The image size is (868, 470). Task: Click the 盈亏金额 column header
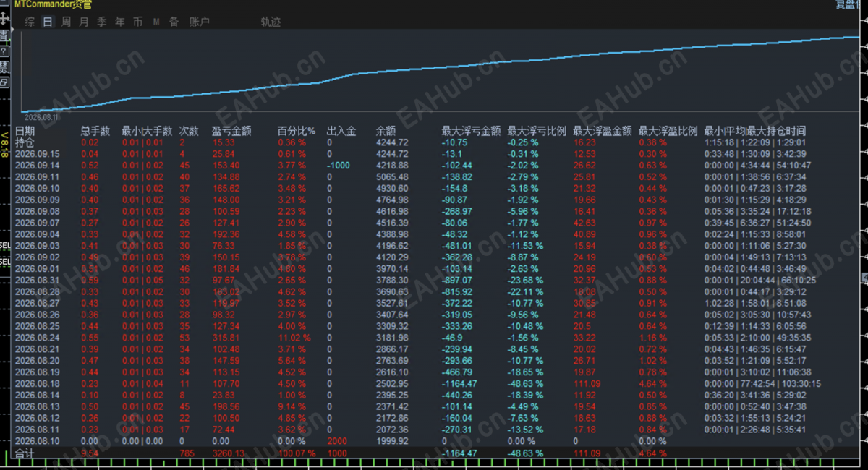coord(231,131)
